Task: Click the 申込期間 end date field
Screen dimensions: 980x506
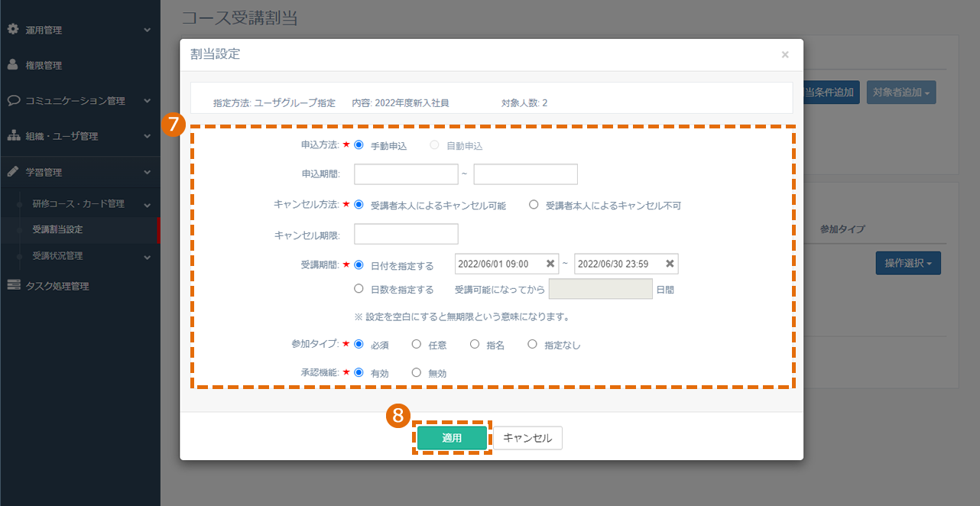Action: tap(525, 174)
